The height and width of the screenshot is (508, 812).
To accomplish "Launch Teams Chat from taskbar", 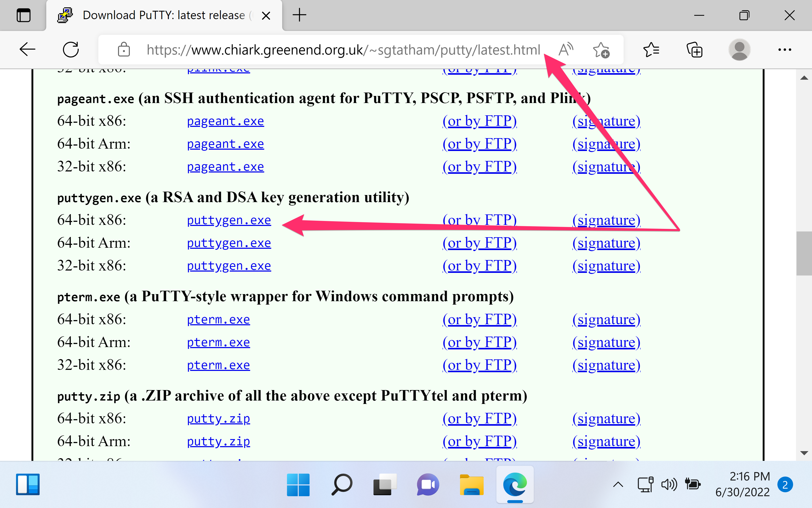I will tap(428, 484).
